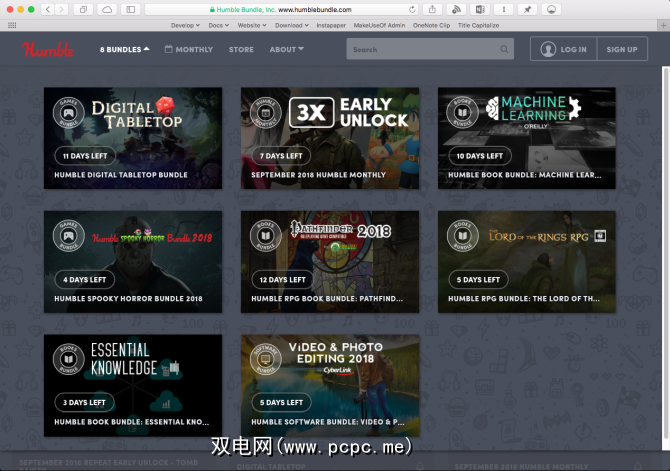The image size is (670, 471).
Task: Click the Instapaper bookmark
Action: [x=331, y=25]
